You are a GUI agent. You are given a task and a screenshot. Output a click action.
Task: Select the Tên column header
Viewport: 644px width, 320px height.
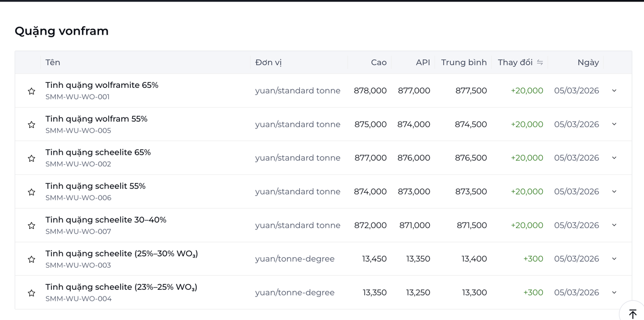point(53,62)
